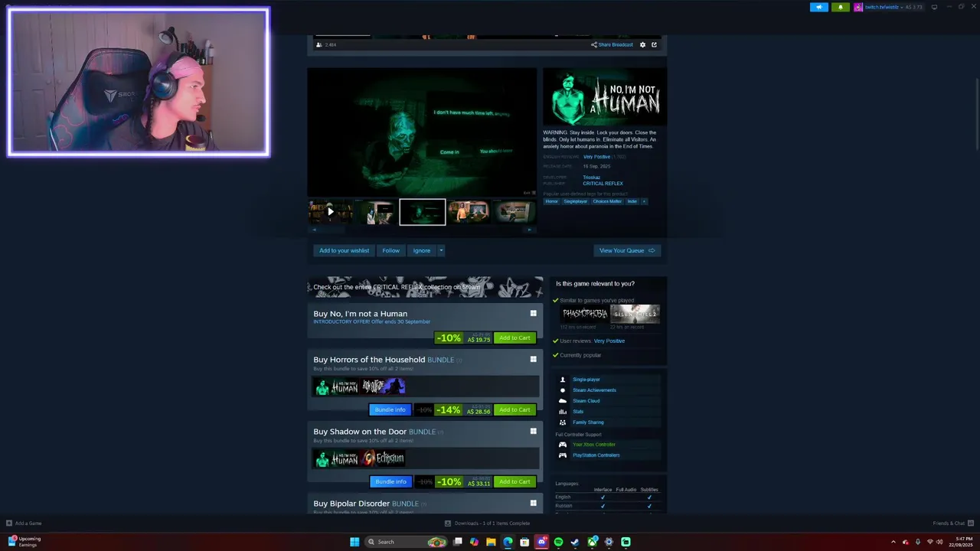Open the dropdown arrow next to Ignore
The image size is (980, 551).
point(441,250)
